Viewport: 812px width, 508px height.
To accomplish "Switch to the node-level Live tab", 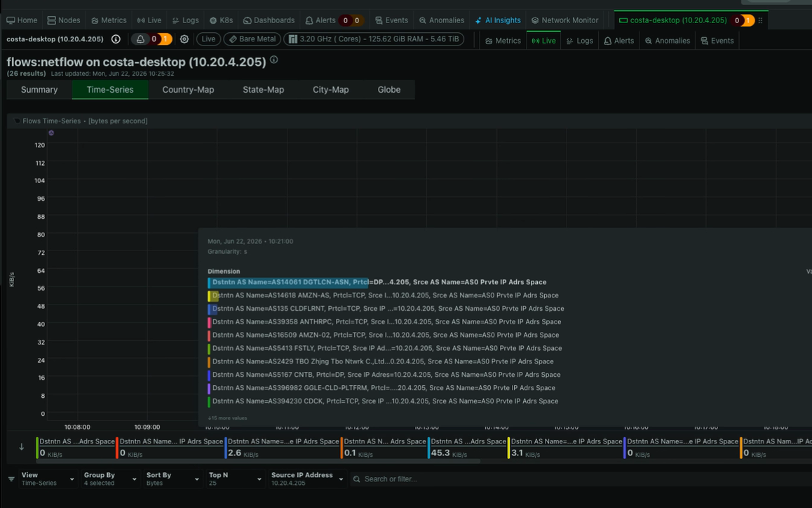I will click(543, 41).
